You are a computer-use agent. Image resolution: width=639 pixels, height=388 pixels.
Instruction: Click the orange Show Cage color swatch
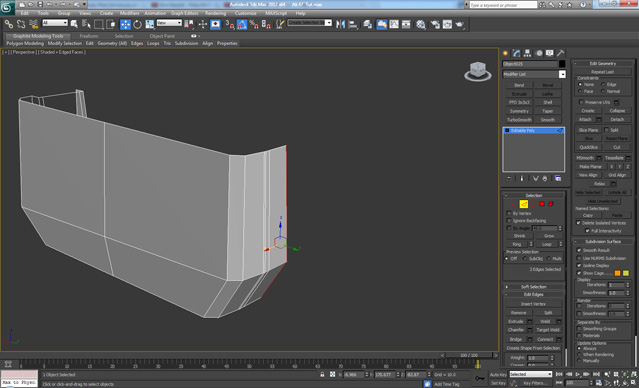tap(617, 273)
